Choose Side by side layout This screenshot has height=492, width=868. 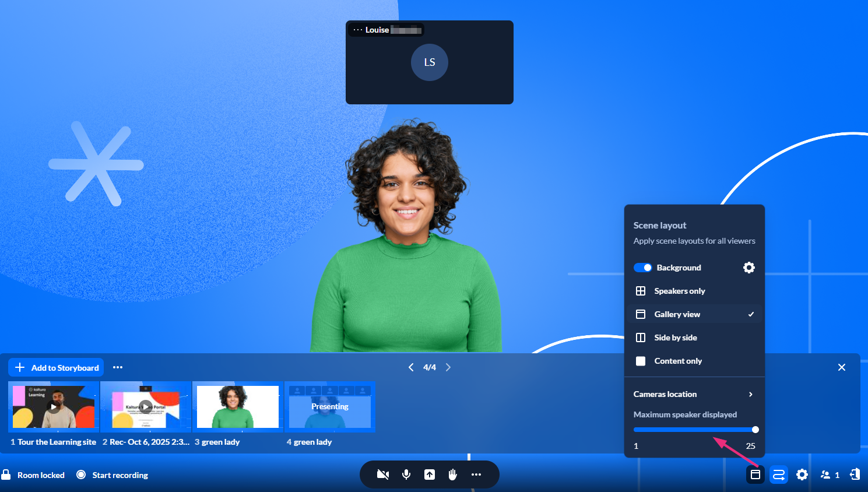tap(694, 338)
